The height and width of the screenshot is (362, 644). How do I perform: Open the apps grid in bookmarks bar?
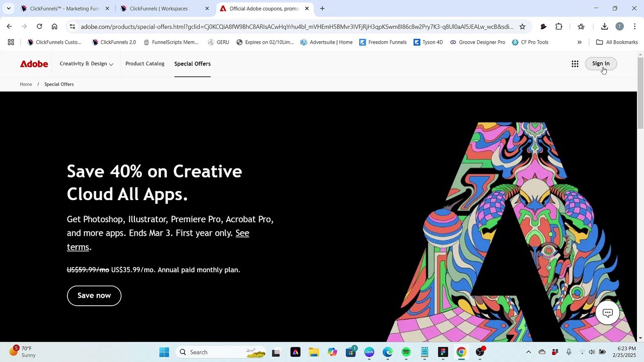(x=11, y=42)
